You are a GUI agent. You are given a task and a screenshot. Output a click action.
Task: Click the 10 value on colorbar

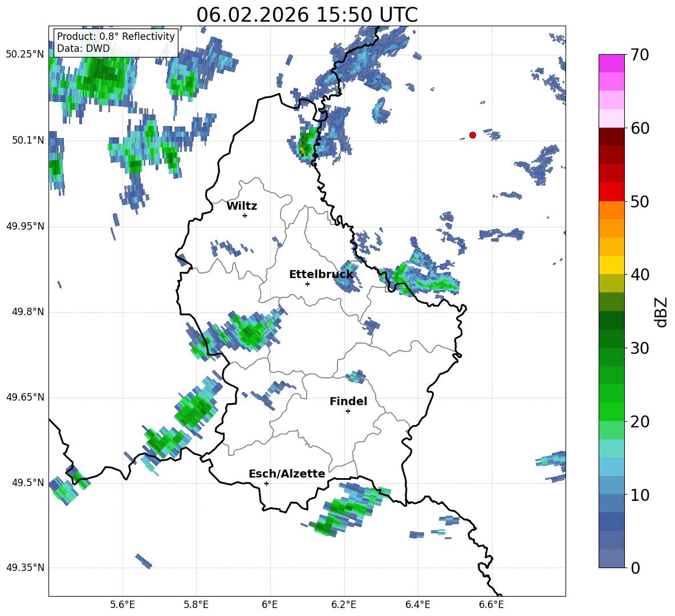click(x=640, y=495)
